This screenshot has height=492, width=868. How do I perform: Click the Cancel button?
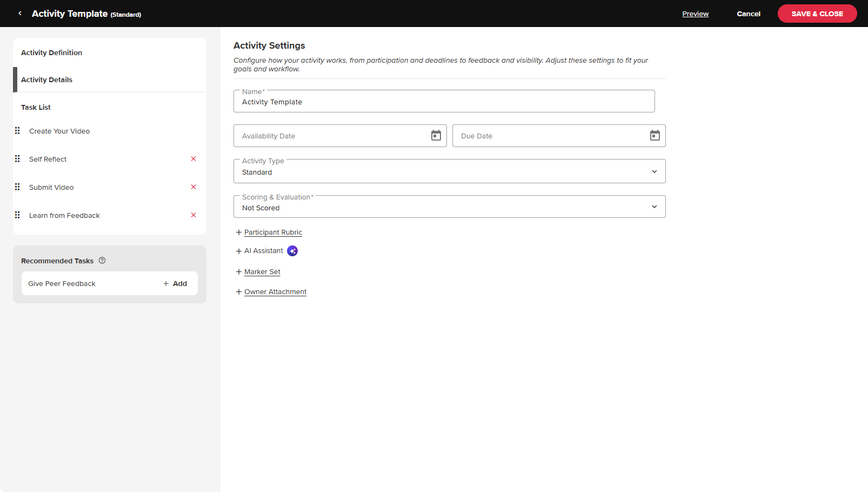749,14
